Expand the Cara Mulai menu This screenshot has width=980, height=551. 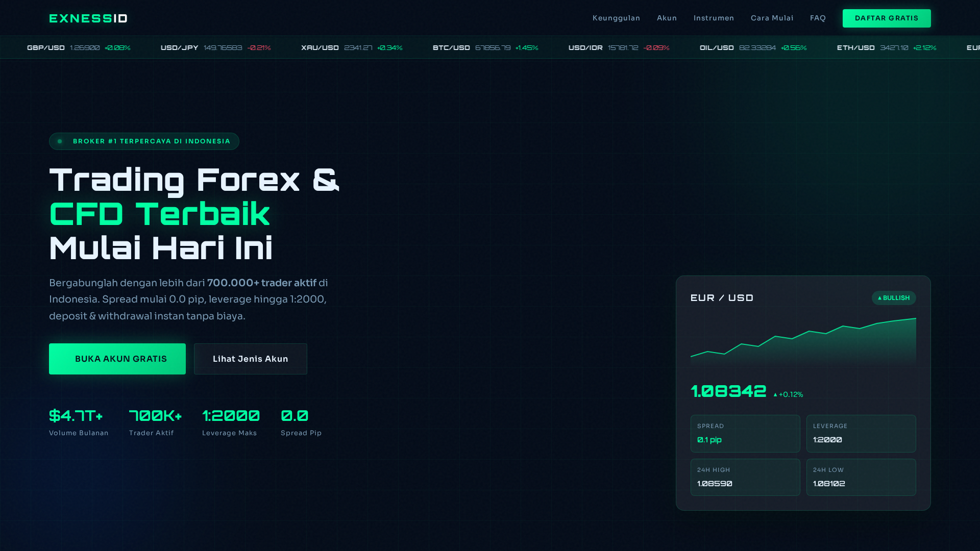click(x=772, y=18)
